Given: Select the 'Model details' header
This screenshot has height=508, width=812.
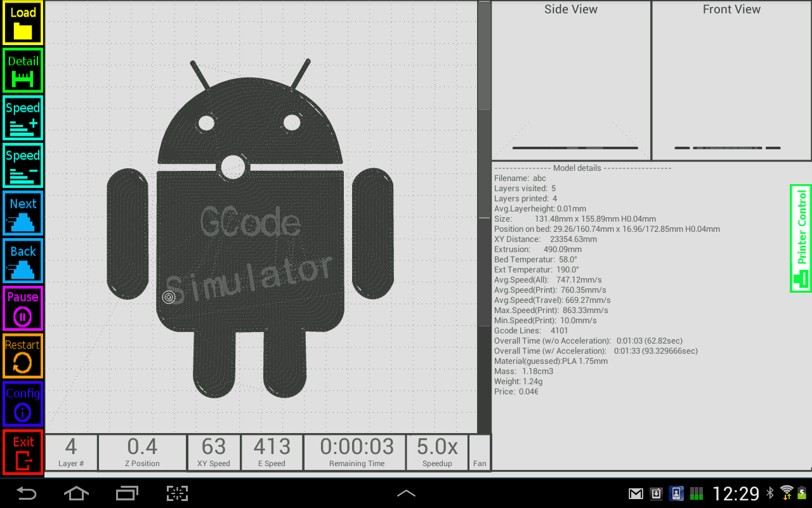Looking at the screenshot, I should tap(577, 168).
